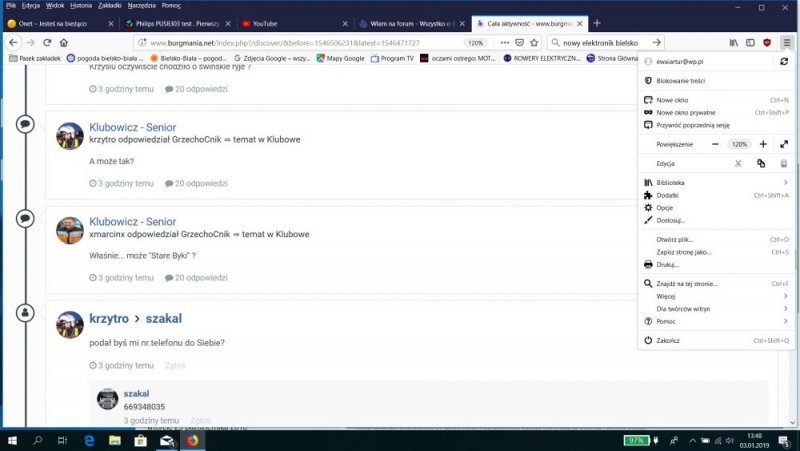800x451 pixels.
Task: Click the red uBlock shield extension icon
Action: click(x=766, y=43)
